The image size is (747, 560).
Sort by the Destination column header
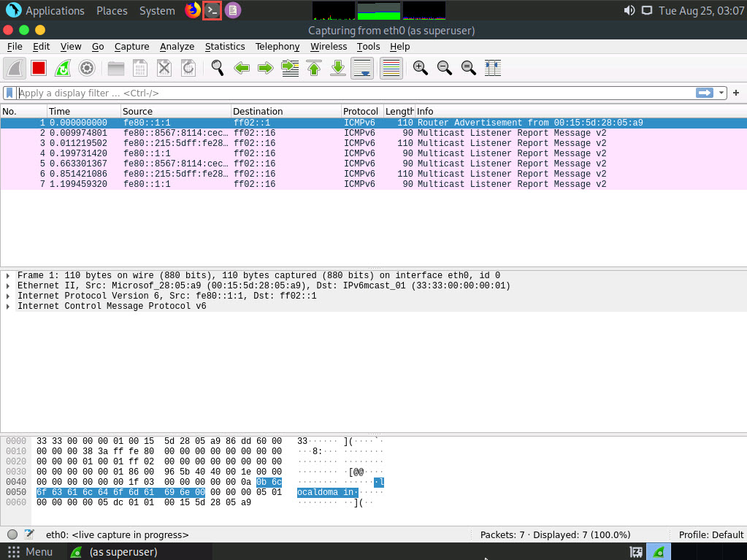click(x=286, y=111)
